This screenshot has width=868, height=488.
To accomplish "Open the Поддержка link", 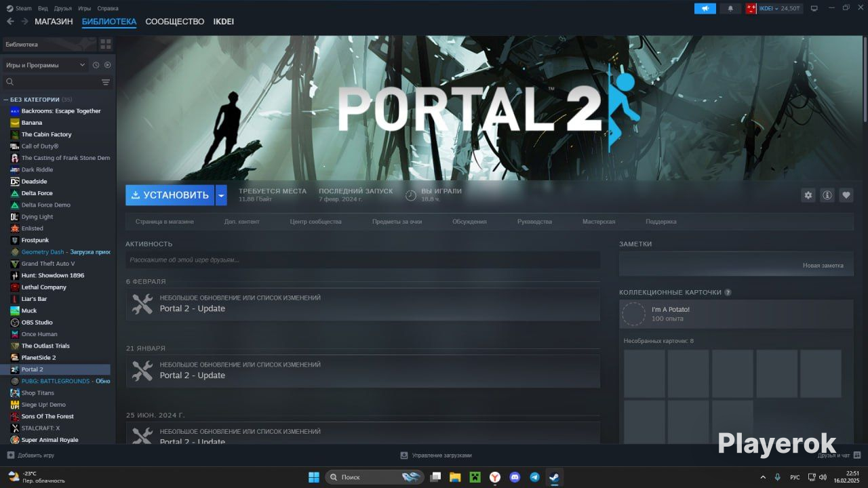I will pos(661,222).
